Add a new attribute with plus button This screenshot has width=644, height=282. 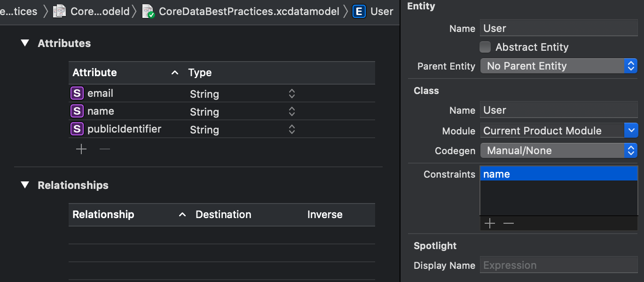[81, 149]
